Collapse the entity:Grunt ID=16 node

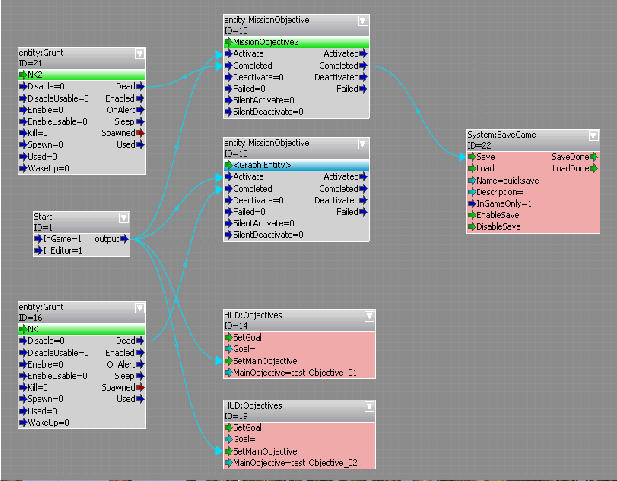(139, 308)
